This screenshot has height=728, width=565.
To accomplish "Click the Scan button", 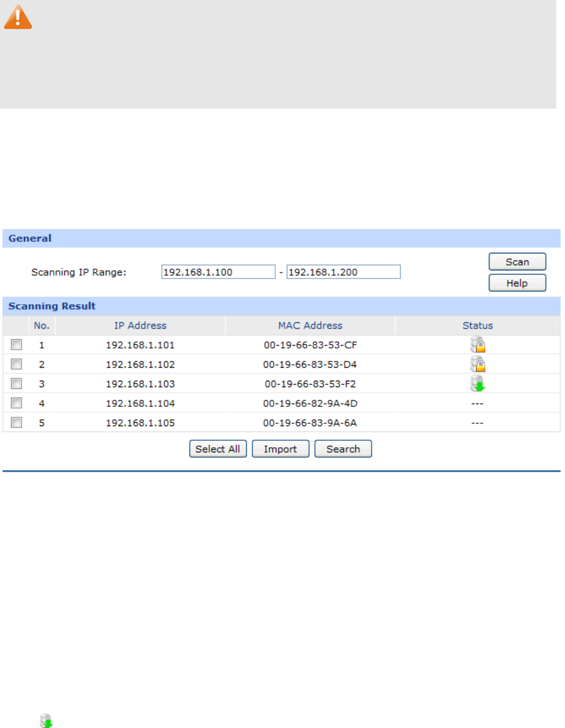I will point(517,262).
